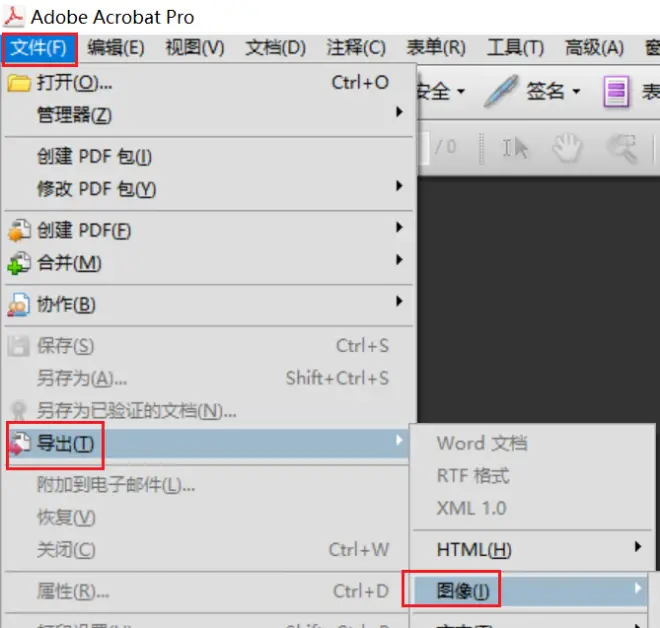Screen dimensions: 660x628
Task: Click the Ctrl+O shortcut text
Action: [x=360, y=83]
